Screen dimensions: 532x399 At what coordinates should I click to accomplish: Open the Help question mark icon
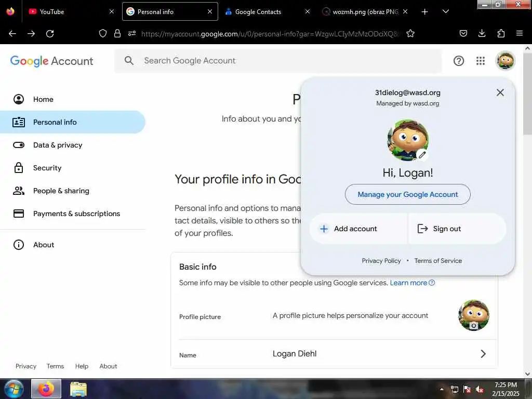[x=459, y=61]
